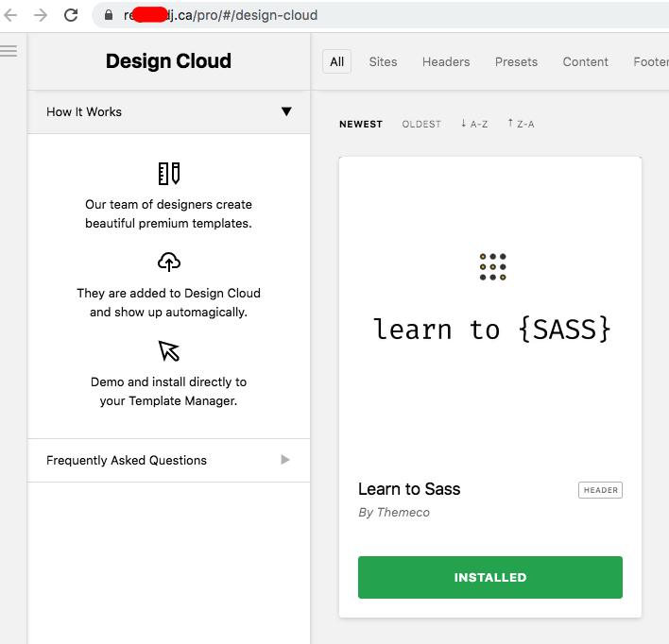Viewport: 669px width, 644px height.
Task: Sort templates Z-A
Action: pos(521,124)
